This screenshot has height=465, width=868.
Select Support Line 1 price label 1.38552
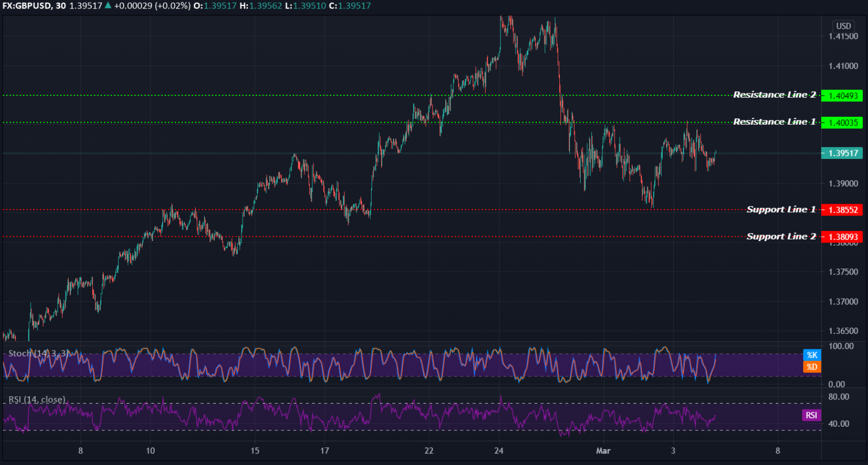point(842,210)
